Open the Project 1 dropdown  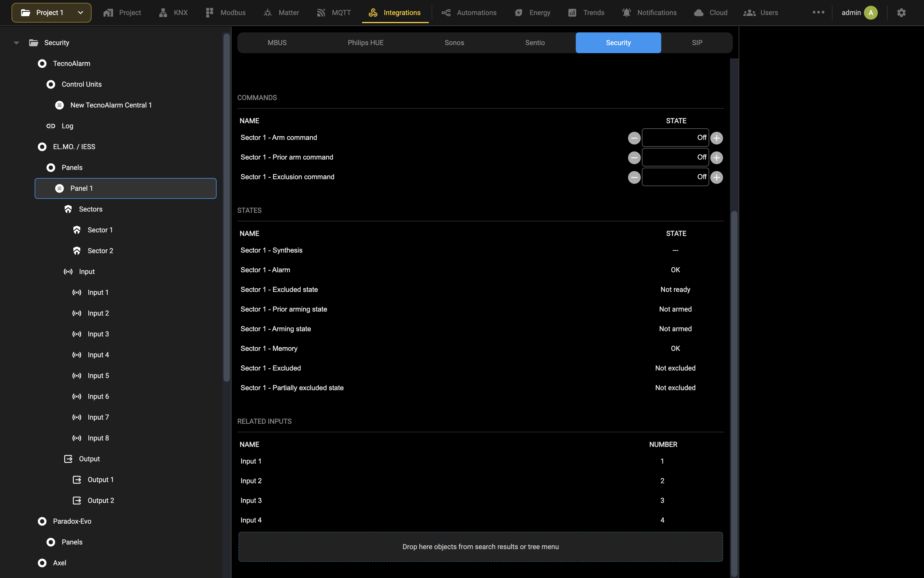(52, 13)
